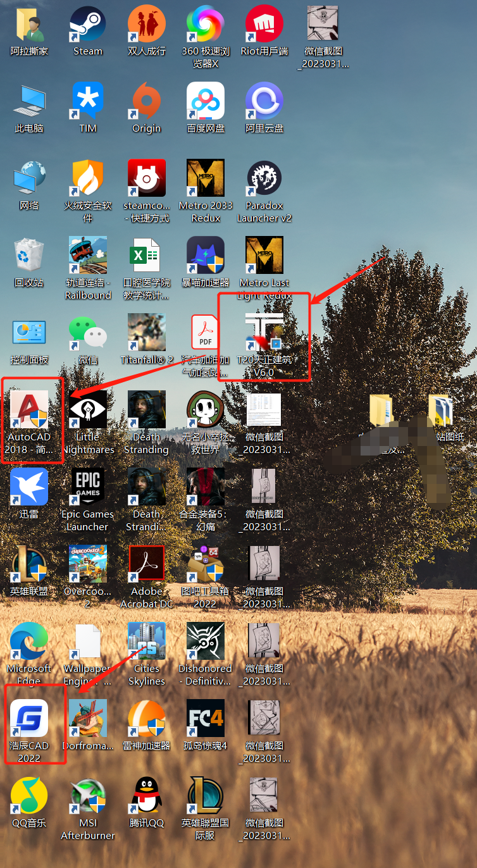The width and height of the screenshot is (477, 868).
Task: Click the TIM shortcut icon
Action: [88, 101]
